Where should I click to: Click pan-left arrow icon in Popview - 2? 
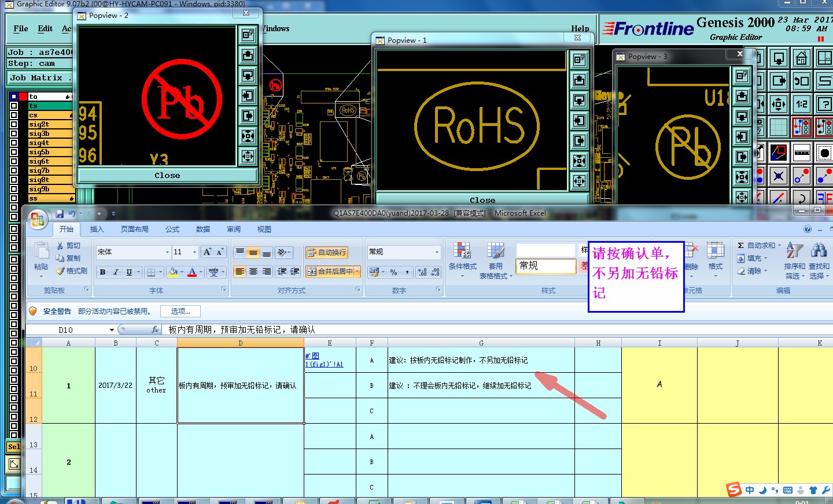point(248,96)
